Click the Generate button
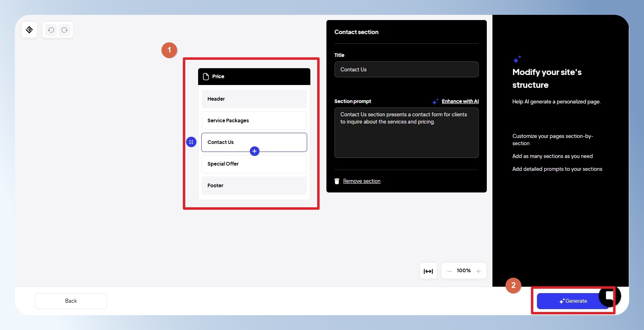644x330 pixels. click(x=573, y=301)
